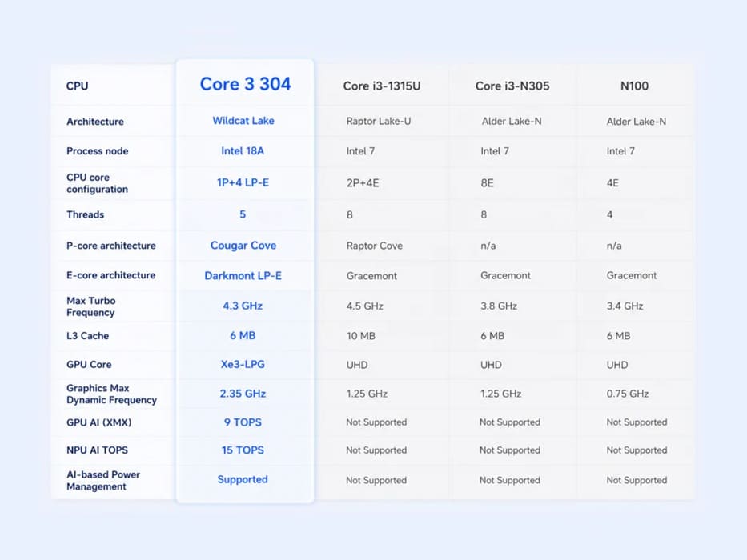Click the "E-core architecture" row label
This screenshot has width=747, height=560.
click(x=111, y=274)
